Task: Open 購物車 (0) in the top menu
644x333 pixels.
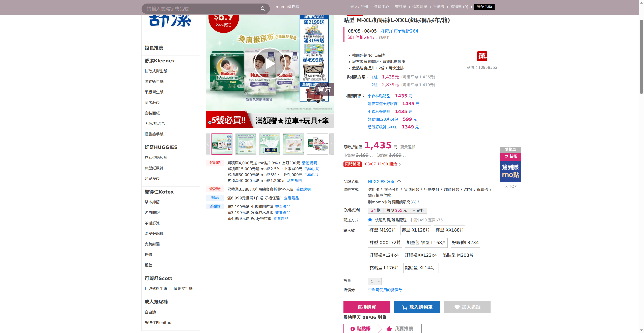Action: pyautogui.click(x=459, y=7)
